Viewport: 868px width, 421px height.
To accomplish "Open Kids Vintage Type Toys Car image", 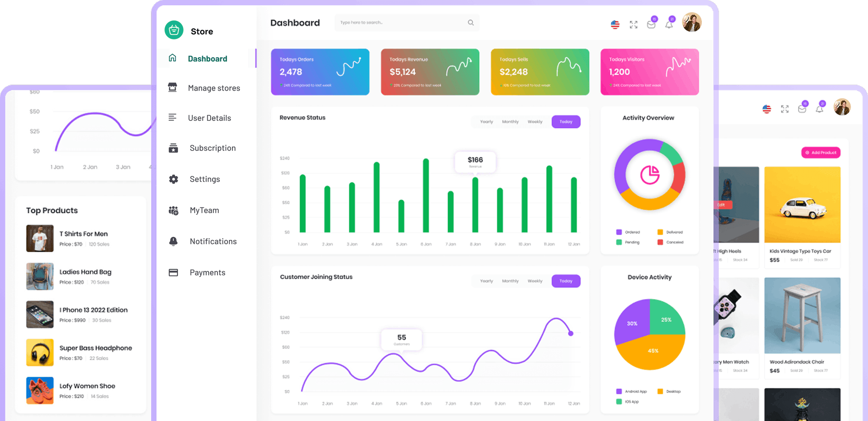I will (x=802, y=205).
